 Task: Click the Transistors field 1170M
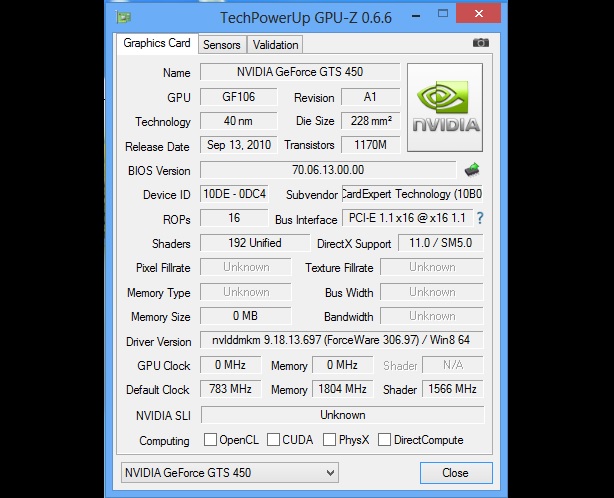pyautogui.click(x=370, y=145)
